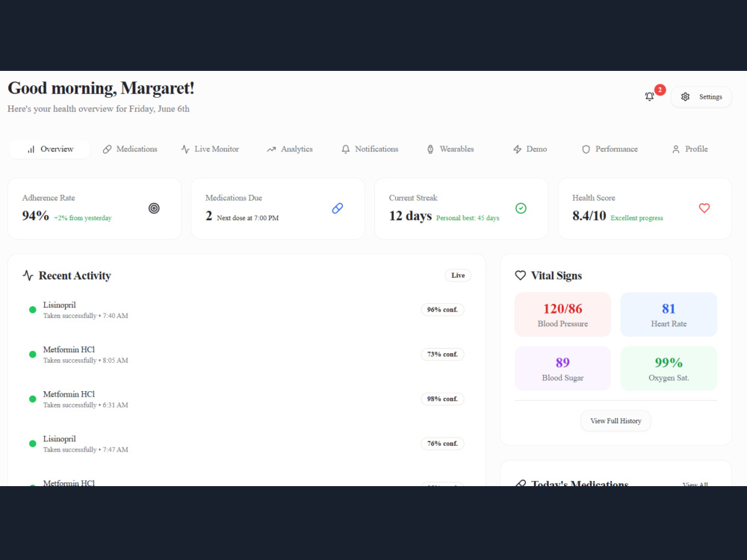747x560 pixels.
Task: Click the Vital Signs heart icon
Action: click(x=520, y=276)
